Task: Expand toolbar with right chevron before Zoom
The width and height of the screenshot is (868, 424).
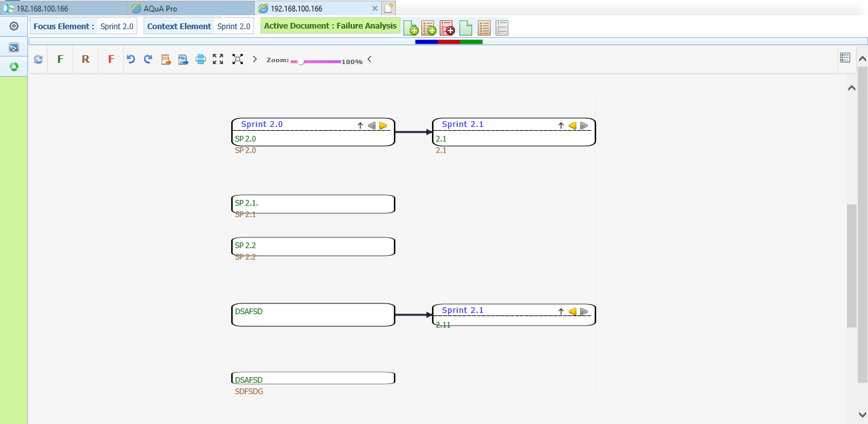Action: [x=255, y=59]
